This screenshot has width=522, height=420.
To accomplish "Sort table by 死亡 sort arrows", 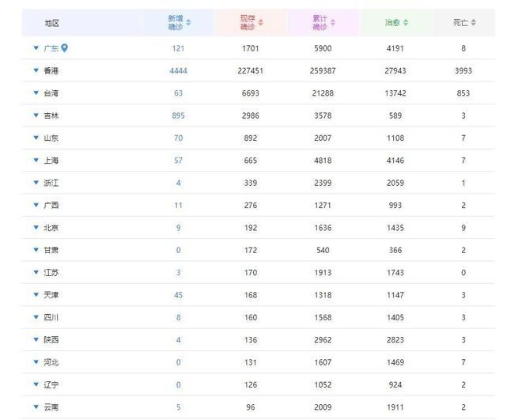I will (x=473, y=23).
